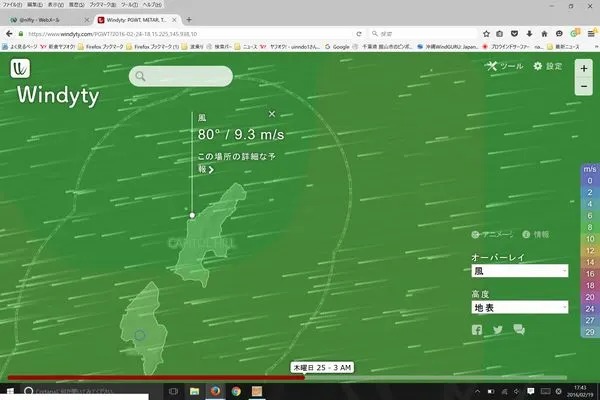Open the ヘルプ (Help) menu
This screenshot has width=600, height=400.
coord(152,5)
